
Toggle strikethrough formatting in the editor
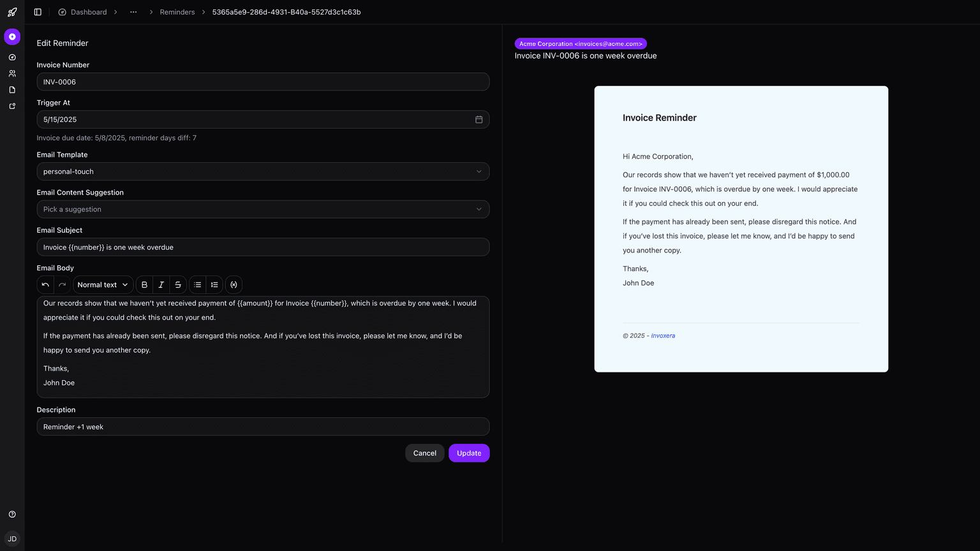coord(177,284)
